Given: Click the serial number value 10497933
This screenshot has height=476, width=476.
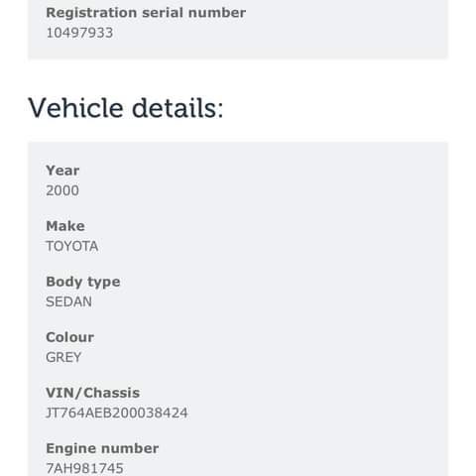Looking at the screenshot, I should pos(79,33).
